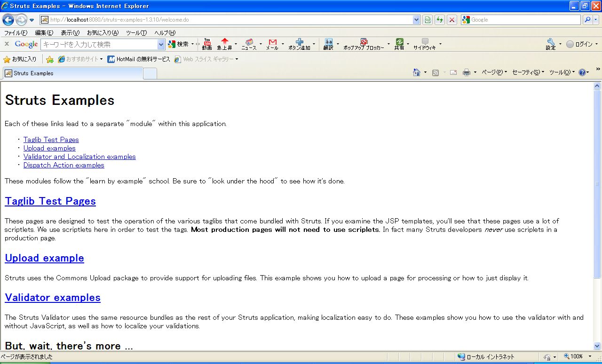The width and height of the screenshot is (602, 364).
Task: Click the Gmail メール toolbar icon
Action: tap(272, 44)
